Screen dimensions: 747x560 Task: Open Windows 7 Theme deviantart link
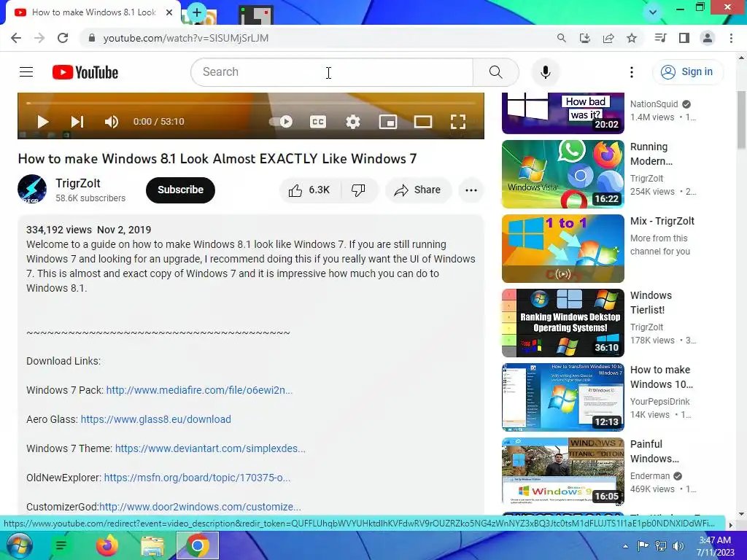coord(210,448)
